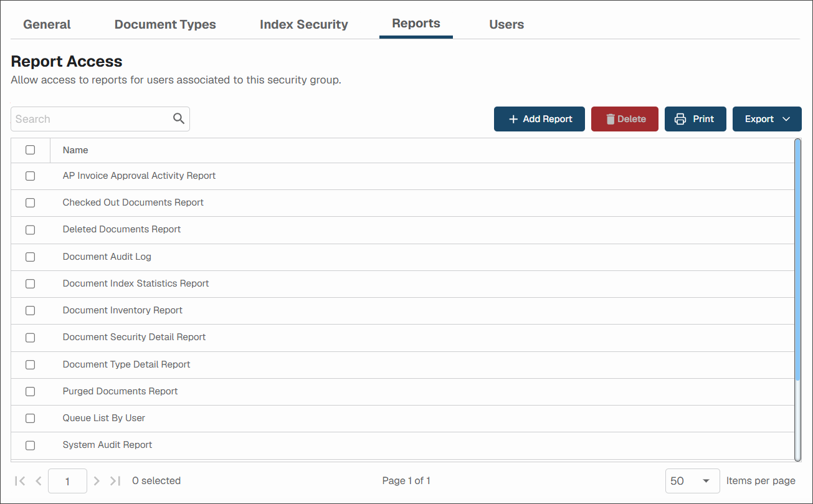Select the Reports tab
Screen dimensions: 813x504
416,24
